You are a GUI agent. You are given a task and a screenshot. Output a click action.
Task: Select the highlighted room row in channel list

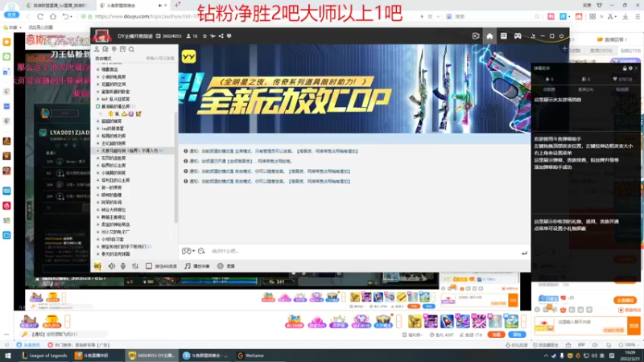(x=132, y=150)
